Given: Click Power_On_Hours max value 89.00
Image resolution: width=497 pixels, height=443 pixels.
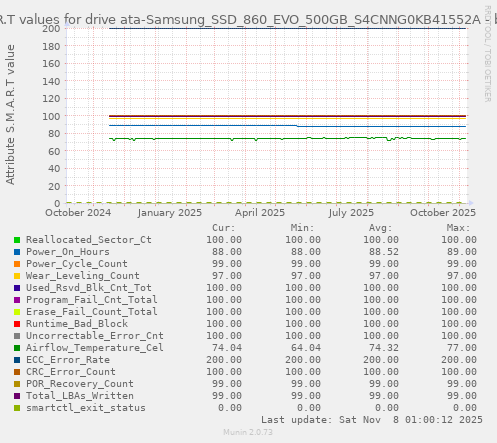Looking at the screenshot, I should [462, 252].
